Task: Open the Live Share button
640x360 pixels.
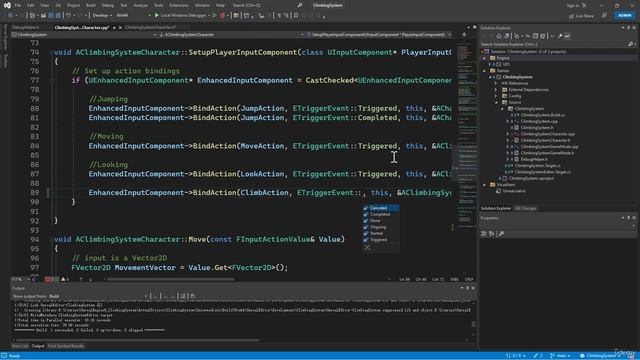Action: coord(582,16)
